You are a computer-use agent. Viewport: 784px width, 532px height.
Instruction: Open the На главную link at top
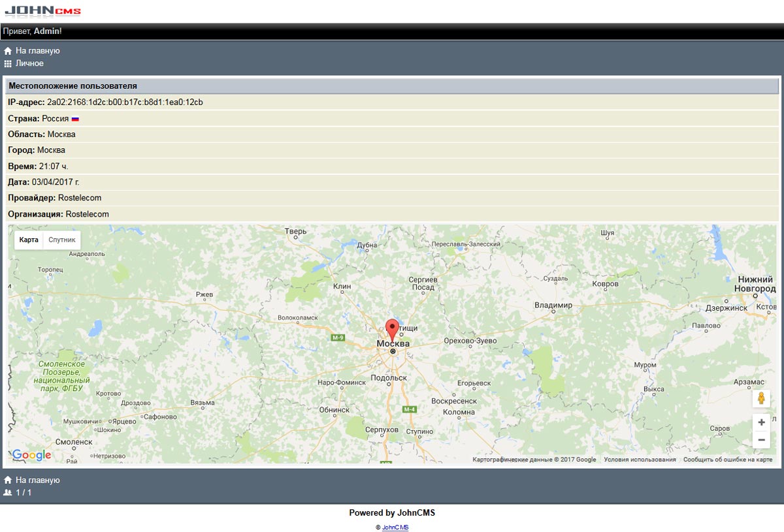38,51
